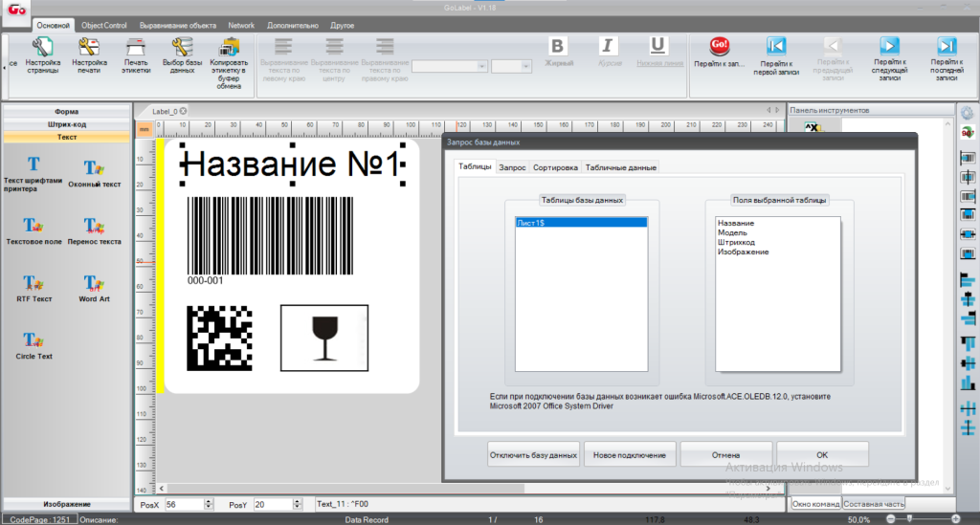The height and width of the screenshot is (525, 980).
Task: Click the horizontal scrollbar left arrow under the canvas
Action: point(162,489)
